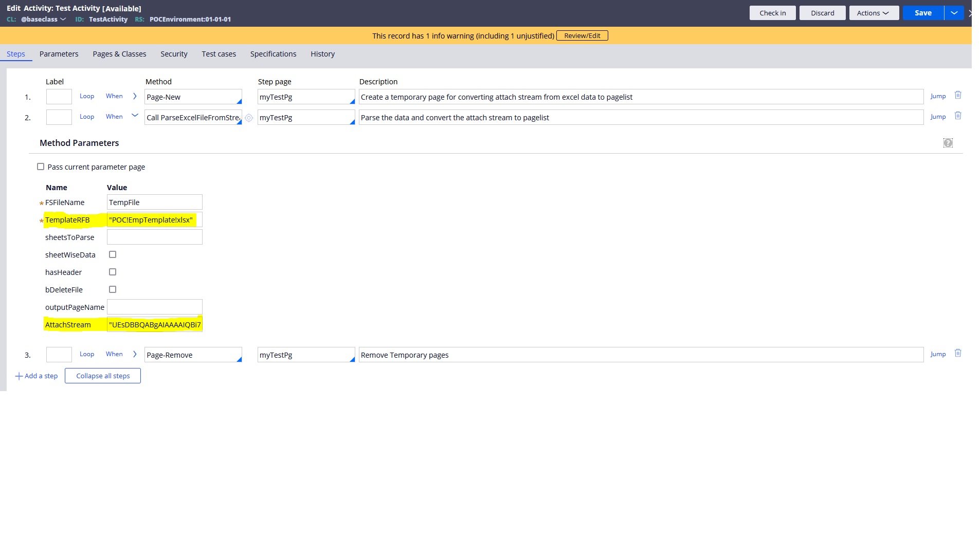
Task: Delete step 2 using its trash icon
Action: click(x=958, y=116)
